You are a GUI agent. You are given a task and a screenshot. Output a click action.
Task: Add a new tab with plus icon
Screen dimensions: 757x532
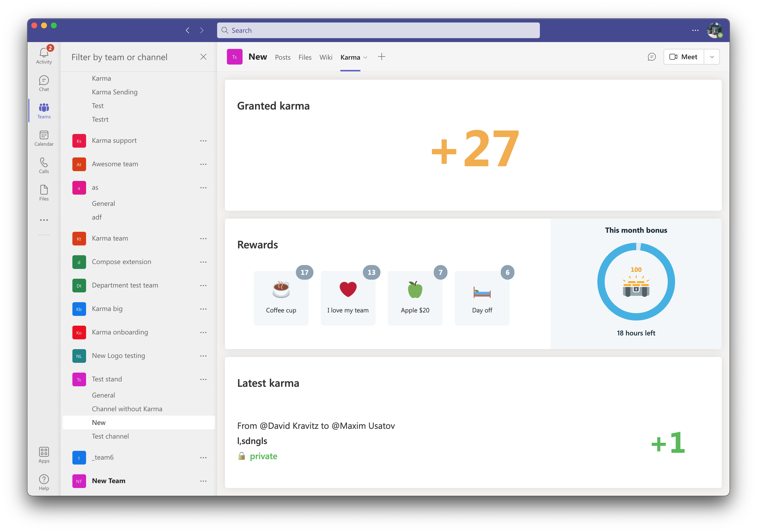coord(381,57)
